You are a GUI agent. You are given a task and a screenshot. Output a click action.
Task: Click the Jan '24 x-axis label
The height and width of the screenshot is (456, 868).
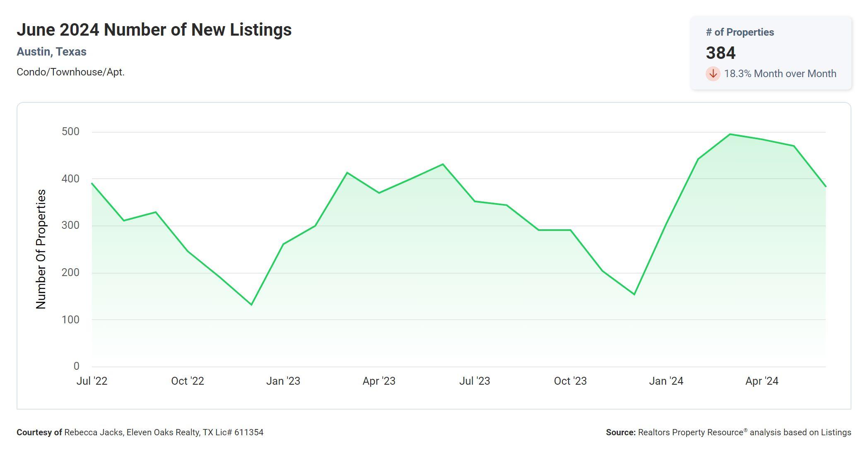[x=666, y=381]
